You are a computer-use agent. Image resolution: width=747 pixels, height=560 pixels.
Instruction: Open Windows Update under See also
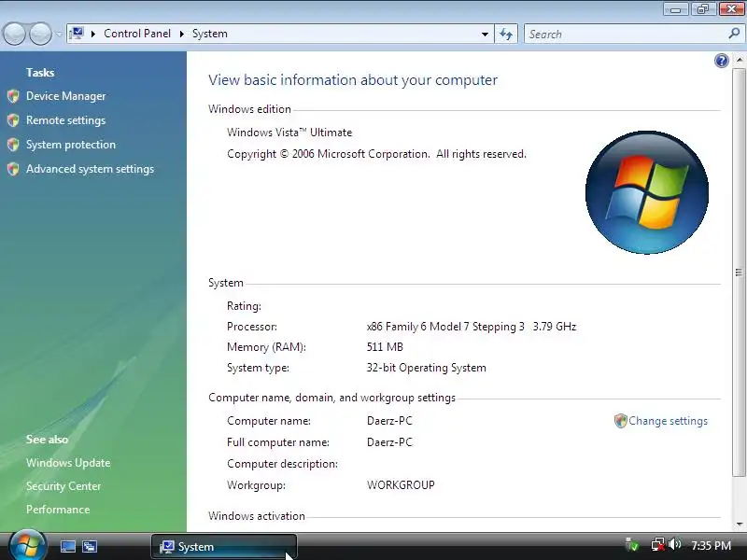[68, 463]
